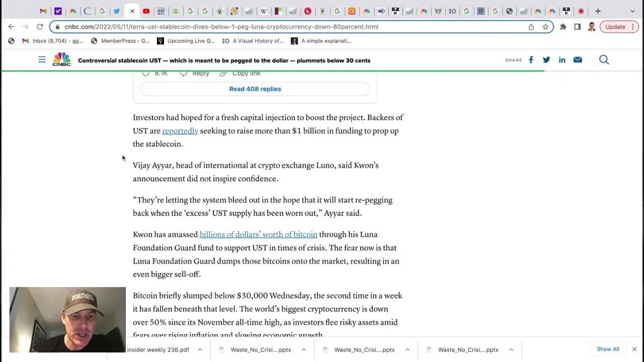Screen dimensions: 644x362
Task: Click the webcam video thumbnail
Action: 67,320
